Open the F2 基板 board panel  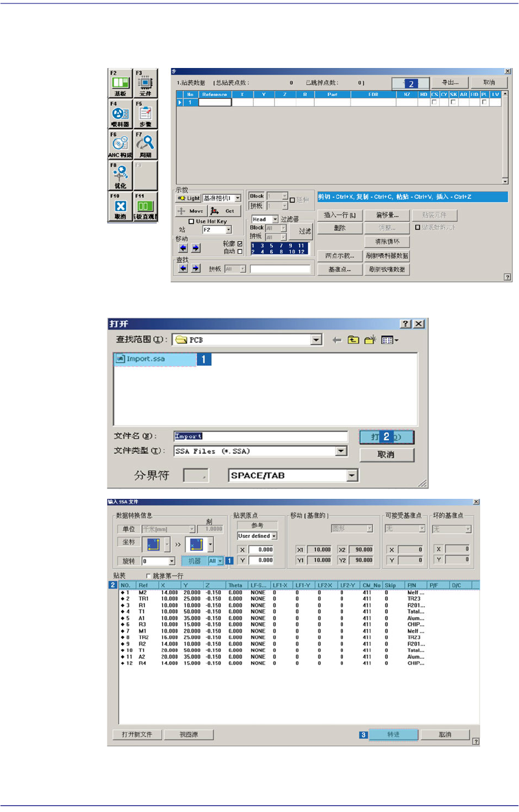click(x=120, y=83)
